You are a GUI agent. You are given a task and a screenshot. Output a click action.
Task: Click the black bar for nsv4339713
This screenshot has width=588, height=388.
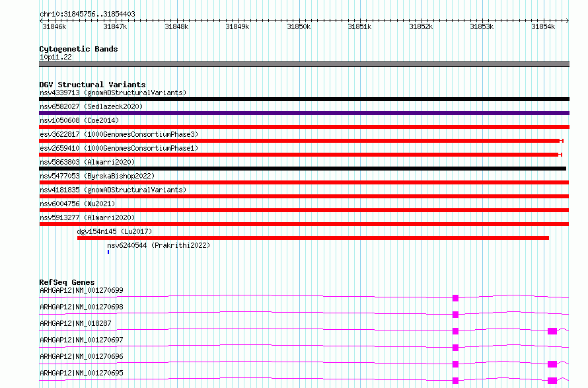tap(304, 99)
